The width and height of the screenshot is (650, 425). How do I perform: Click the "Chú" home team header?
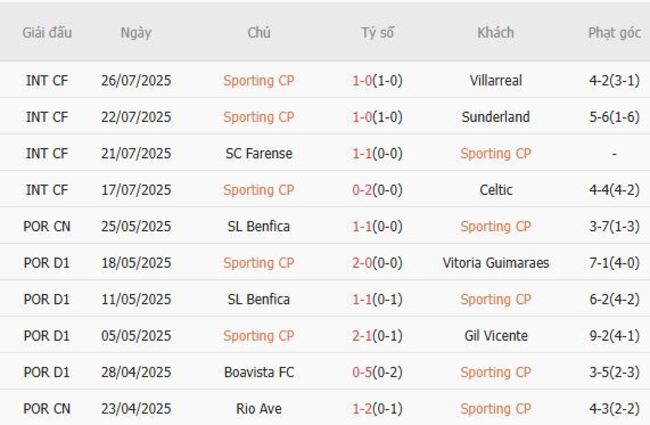pos(258,32)
